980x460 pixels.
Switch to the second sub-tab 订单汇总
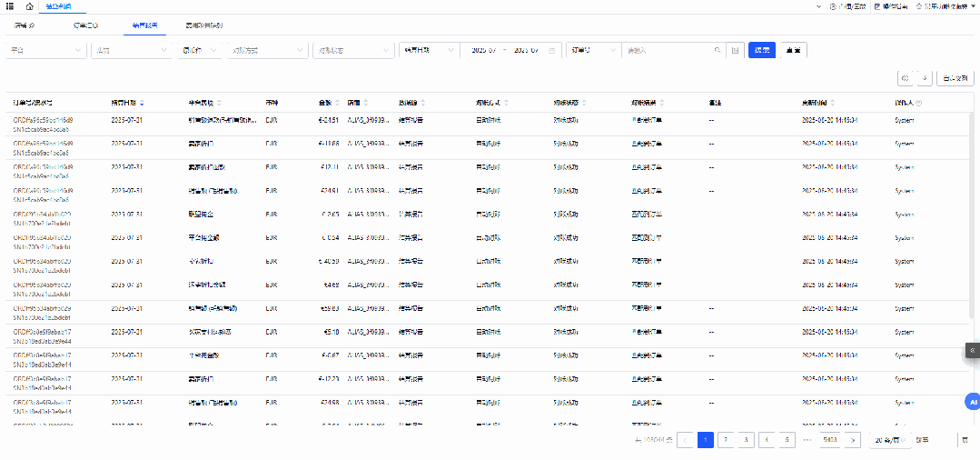[85, 26]
